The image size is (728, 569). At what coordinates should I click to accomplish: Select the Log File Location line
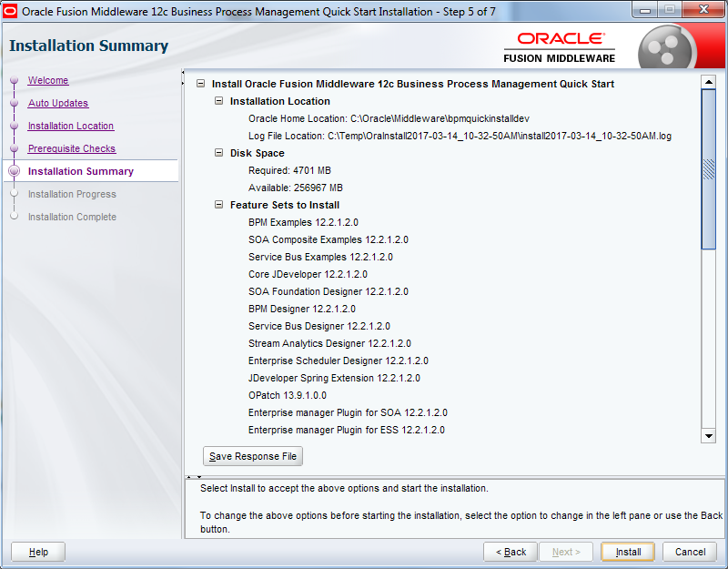pos(460,136)
